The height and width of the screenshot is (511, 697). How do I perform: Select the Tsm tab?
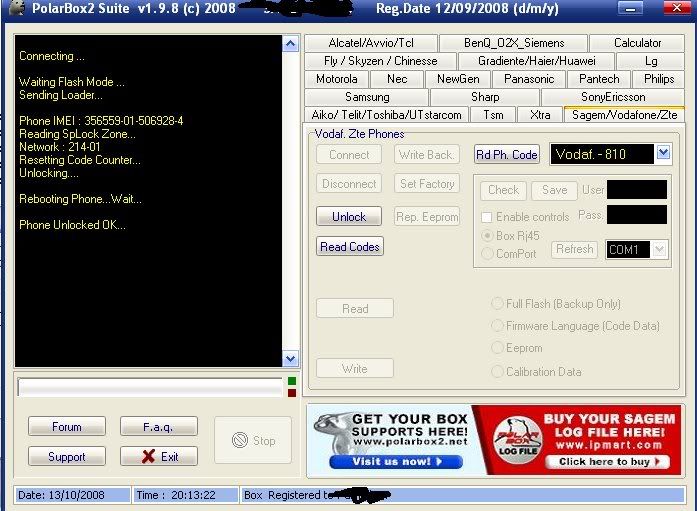pyautogui.click(x=493, y=115)
